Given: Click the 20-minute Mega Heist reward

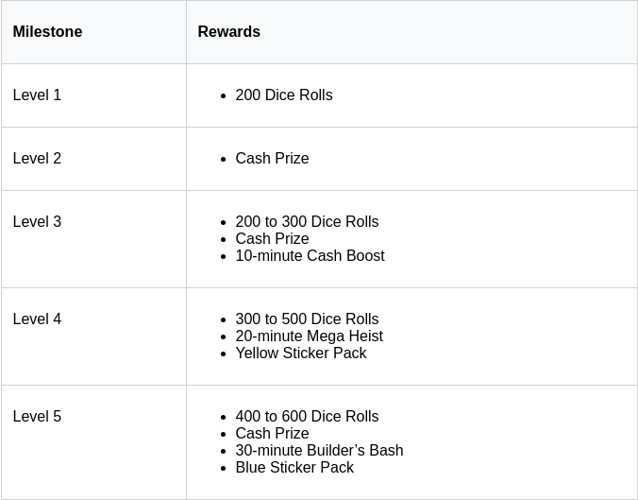Looking at the screenshot, I should [x=309, y=336].
